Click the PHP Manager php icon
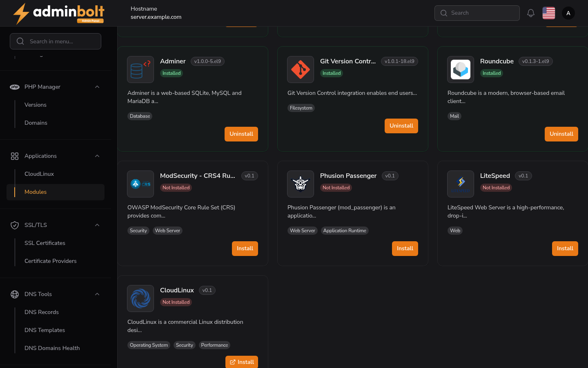The height and width of the screenshot is (368, 588). coord(15,87)
